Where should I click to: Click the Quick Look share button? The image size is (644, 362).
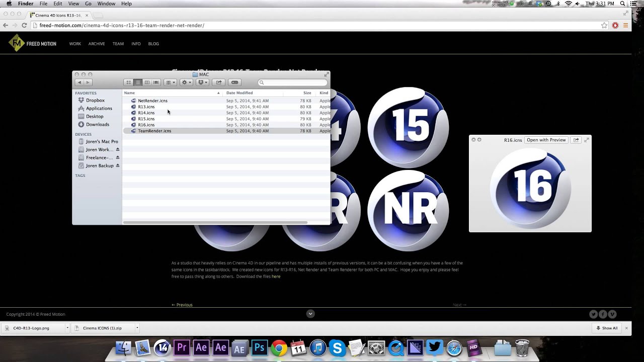click(576, 140)
